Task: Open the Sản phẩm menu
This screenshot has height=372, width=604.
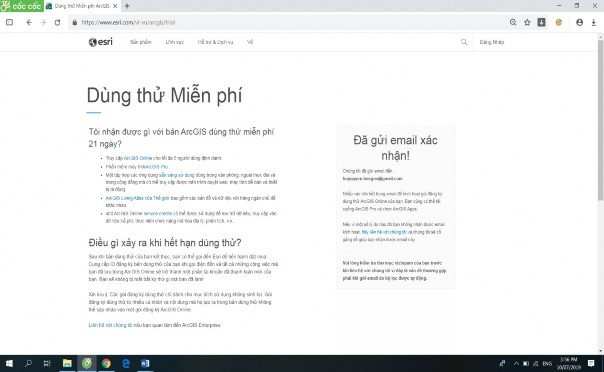Action: pyautogui.click(x=141, y=42)
